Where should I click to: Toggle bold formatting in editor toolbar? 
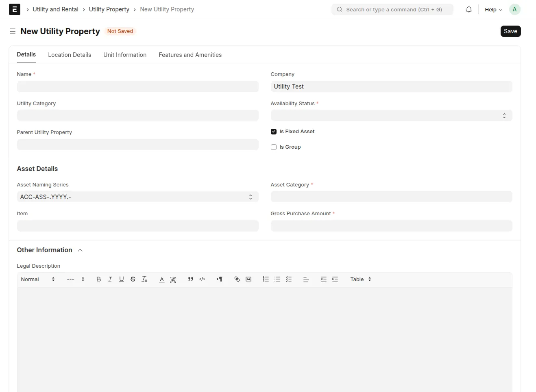tap(98, 279)
